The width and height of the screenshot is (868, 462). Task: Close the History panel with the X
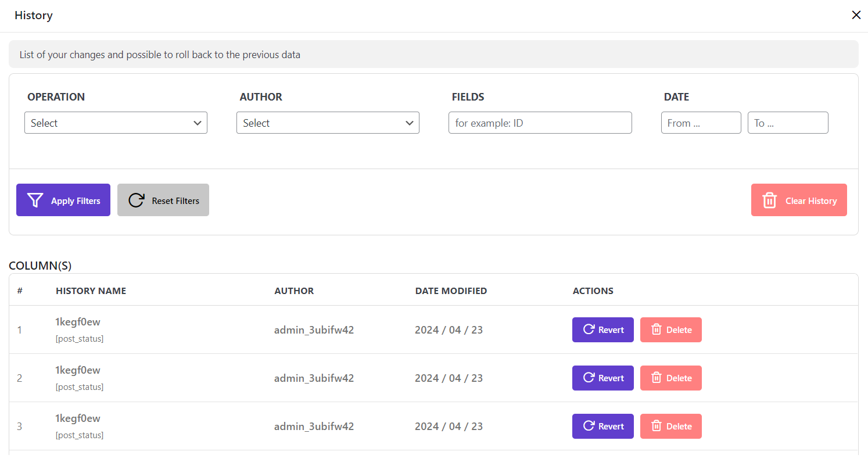coord(856,15)
